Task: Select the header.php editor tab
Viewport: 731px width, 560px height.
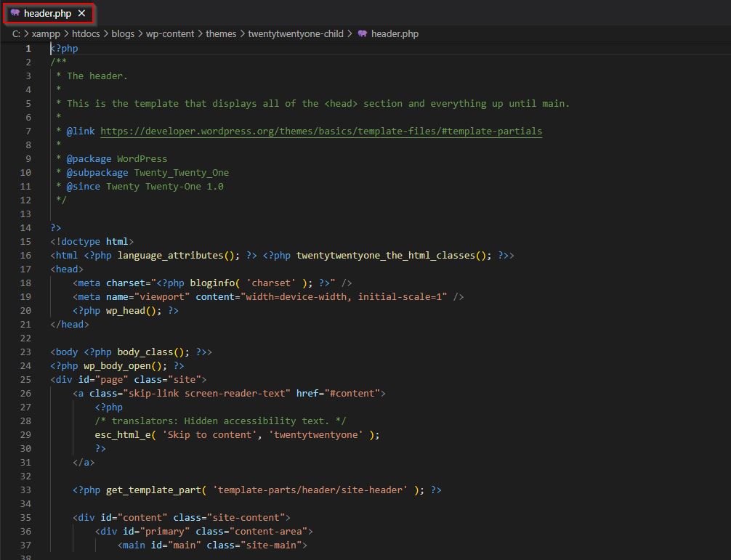Action: 48,14
